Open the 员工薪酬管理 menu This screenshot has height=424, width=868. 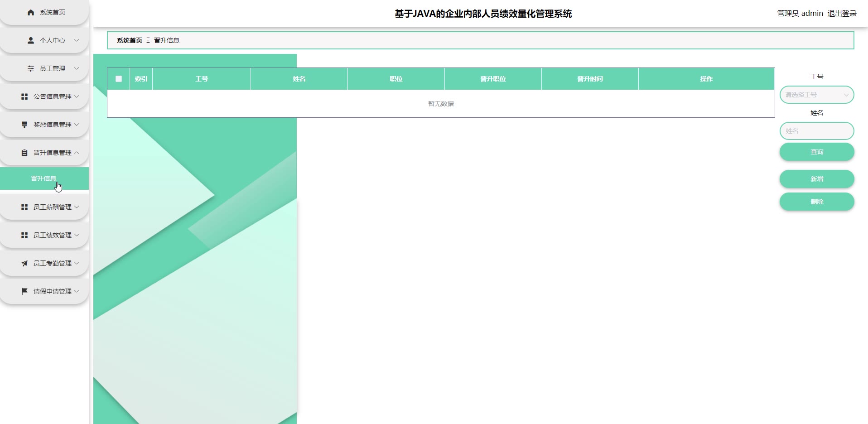pyautogui.click(x=44, y=207)
